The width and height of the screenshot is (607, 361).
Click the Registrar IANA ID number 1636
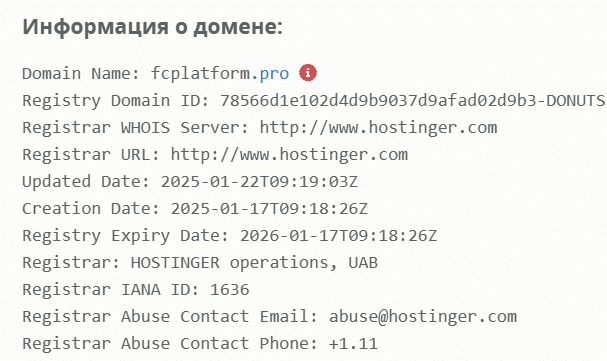pos(230,290)
